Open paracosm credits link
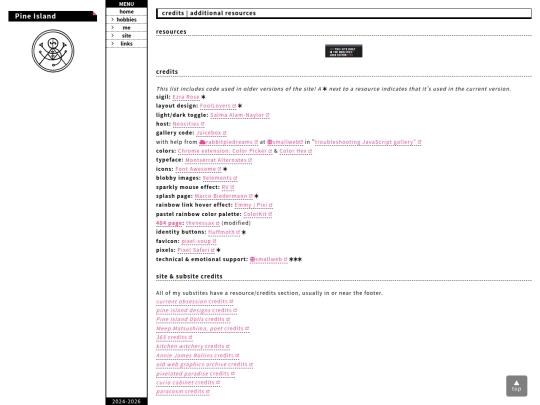 (x=183, y=392)
